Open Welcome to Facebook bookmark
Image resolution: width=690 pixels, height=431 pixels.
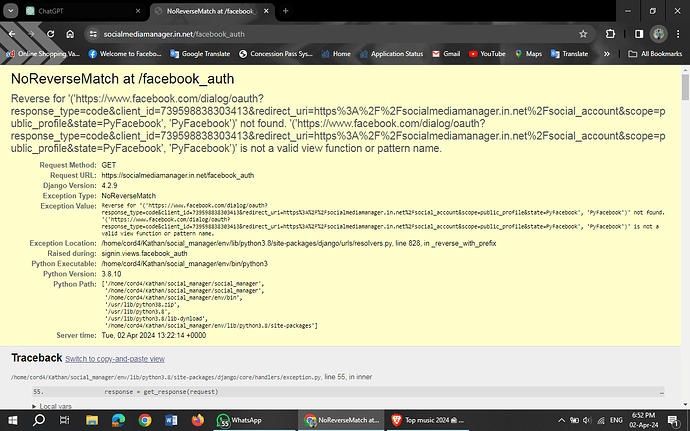click(125, 54)
